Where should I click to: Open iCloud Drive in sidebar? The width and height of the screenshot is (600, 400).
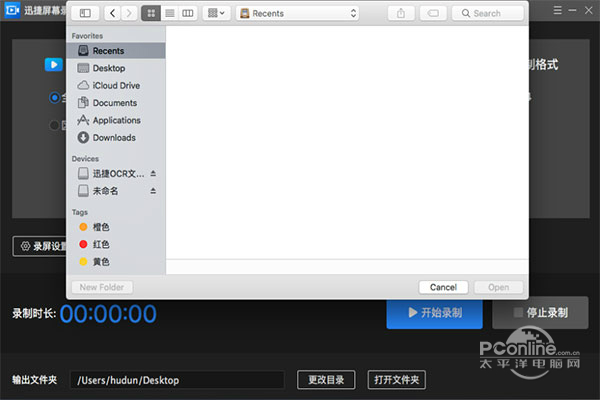116,85
